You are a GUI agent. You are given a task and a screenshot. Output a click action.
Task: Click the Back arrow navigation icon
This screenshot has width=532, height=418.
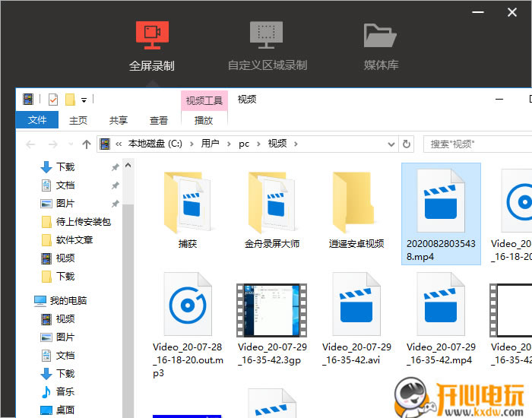click(x=30, y=144)
